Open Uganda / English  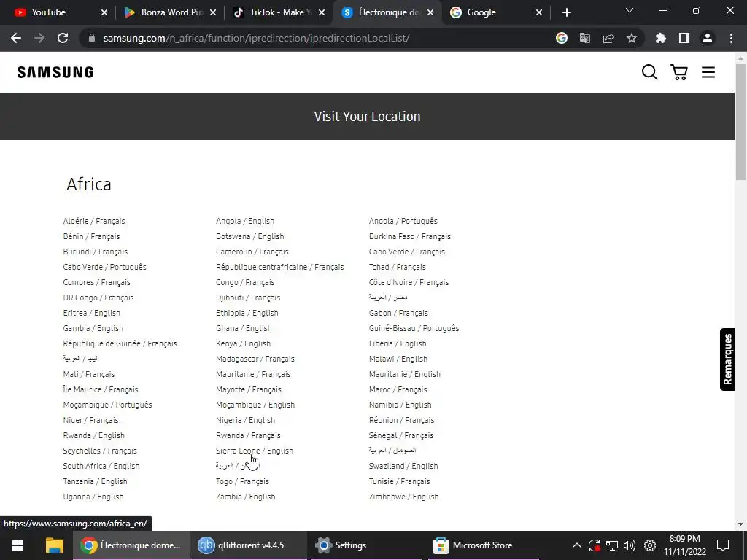click(x=93, y=497)
